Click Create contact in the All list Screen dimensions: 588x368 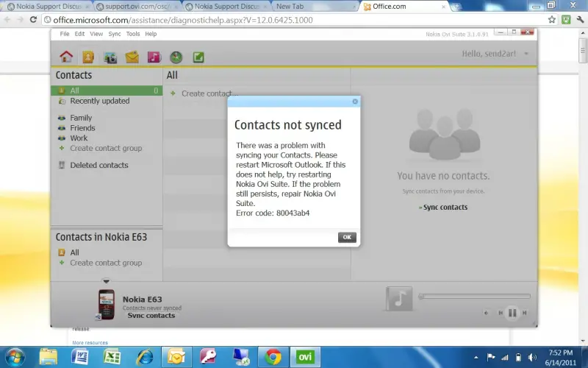209,93
